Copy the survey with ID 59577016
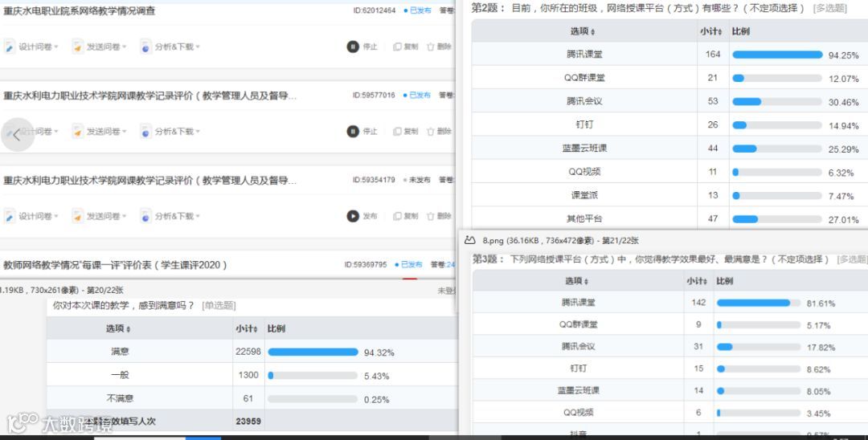 [x=406, y=132]
